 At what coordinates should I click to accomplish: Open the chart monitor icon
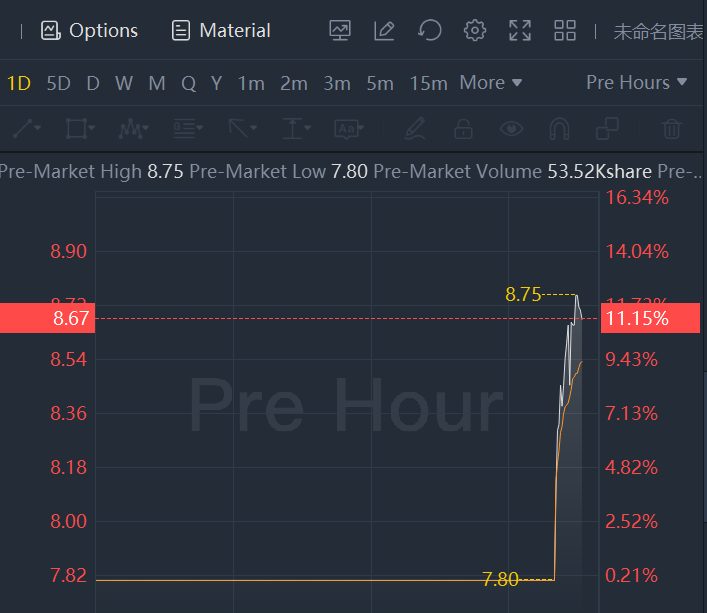pyautogui.click(x=340, y=31)
